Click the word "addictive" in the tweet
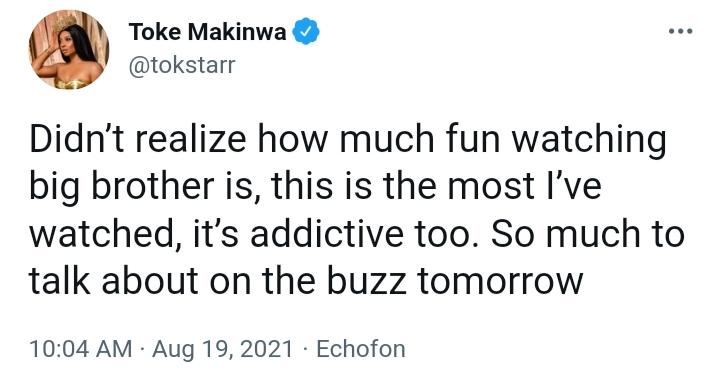Viewport: 720px width, 384px height. coord(327,233)
